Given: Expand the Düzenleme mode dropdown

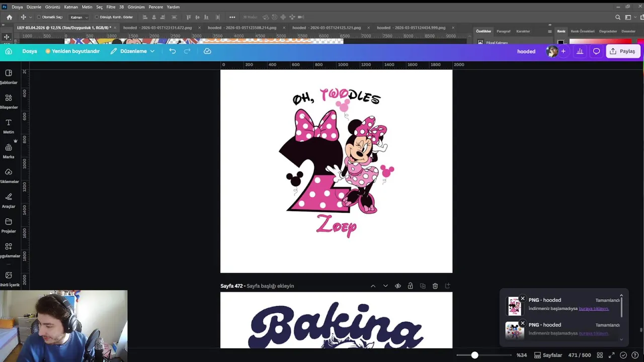Looking at the screenshot, I should coord(133,51).
